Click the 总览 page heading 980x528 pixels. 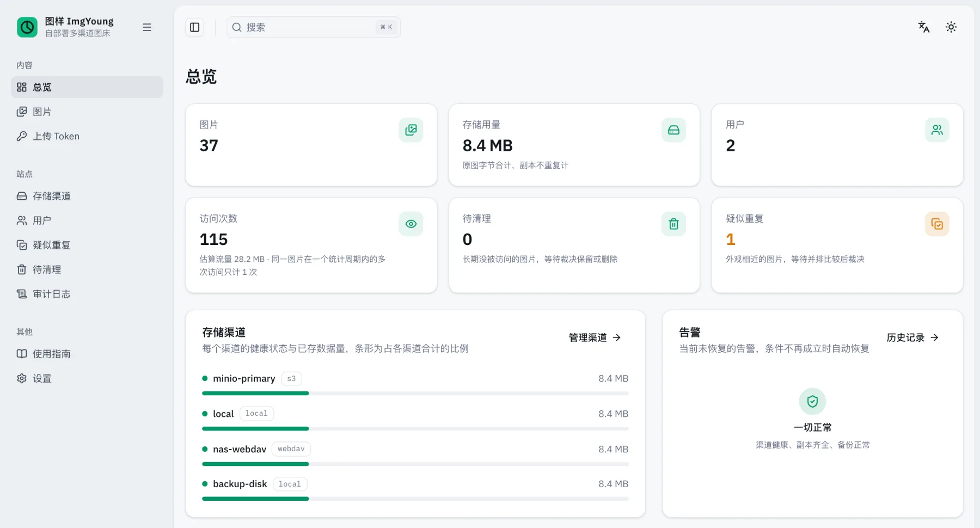[x=201, y=76]
